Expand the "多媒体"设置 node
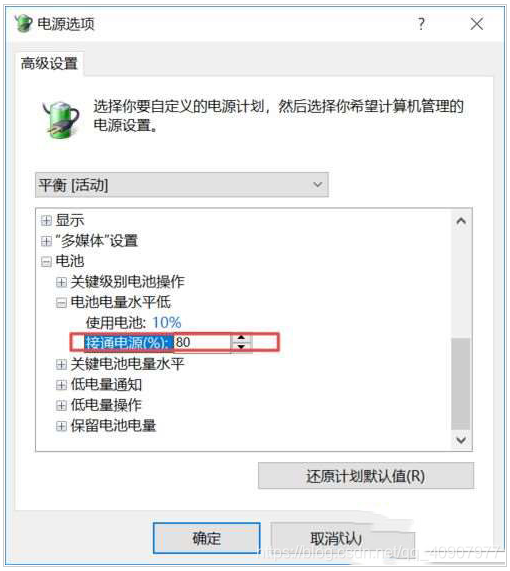 click(46, 241)
